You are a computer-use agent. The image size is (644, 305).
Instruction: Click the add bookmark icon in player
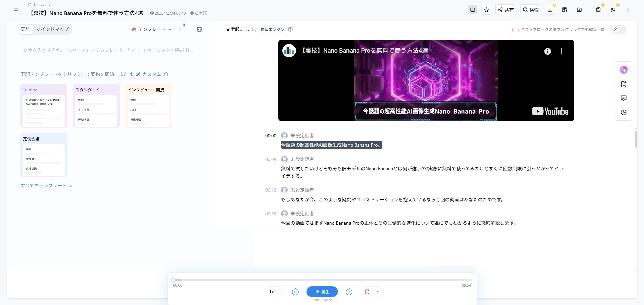pyautogui.click(x=367, y=292)
